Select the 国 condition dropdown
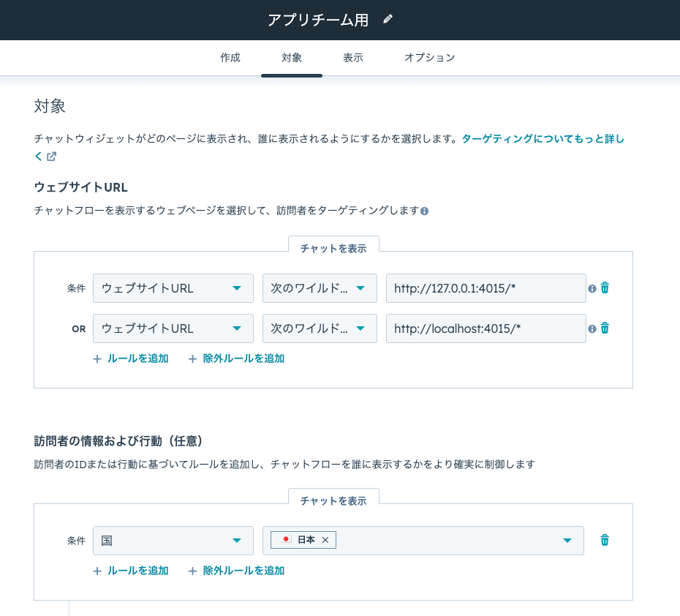This screenshot has height=616, width=680. coord(173,540)
